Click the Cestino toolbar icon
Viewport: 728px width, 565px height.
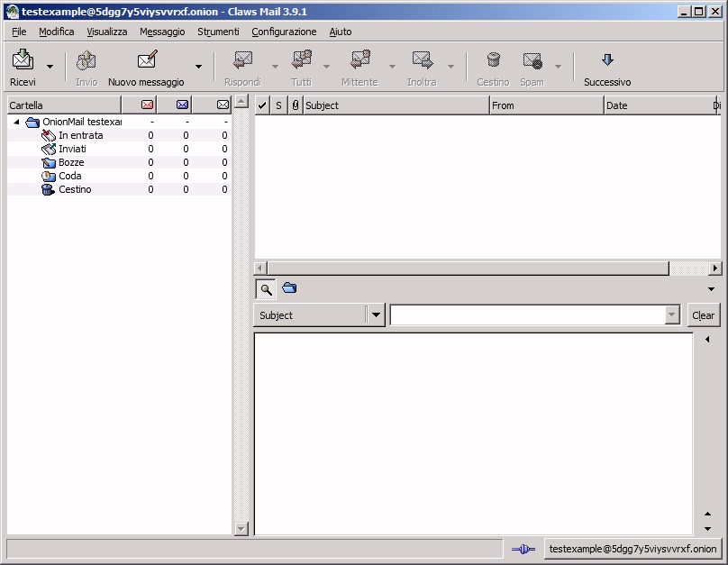pos(493,61)
